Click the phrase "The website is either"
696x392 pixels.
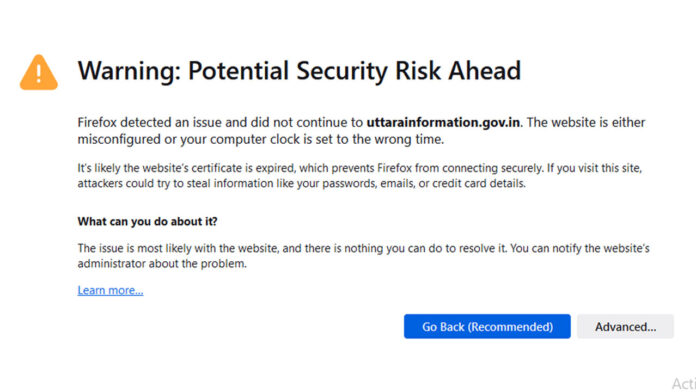point(586,122)
